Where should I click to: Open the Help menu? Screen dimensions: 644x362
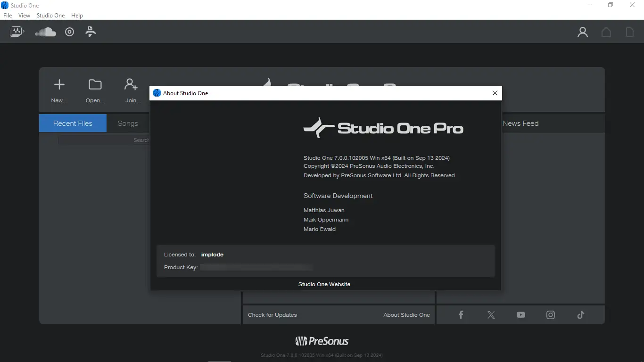coord(77,16)
